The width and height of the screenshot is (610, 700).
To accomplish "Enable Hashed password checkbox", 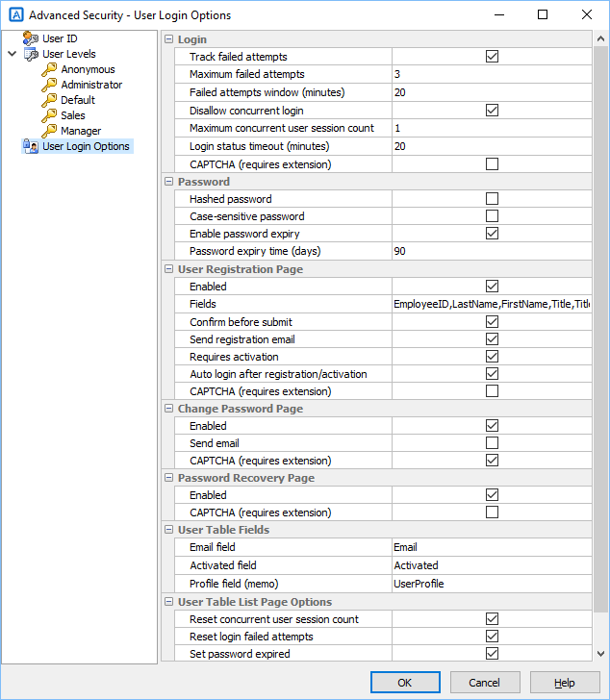I will pyautogui.click(x=492, y=199).
